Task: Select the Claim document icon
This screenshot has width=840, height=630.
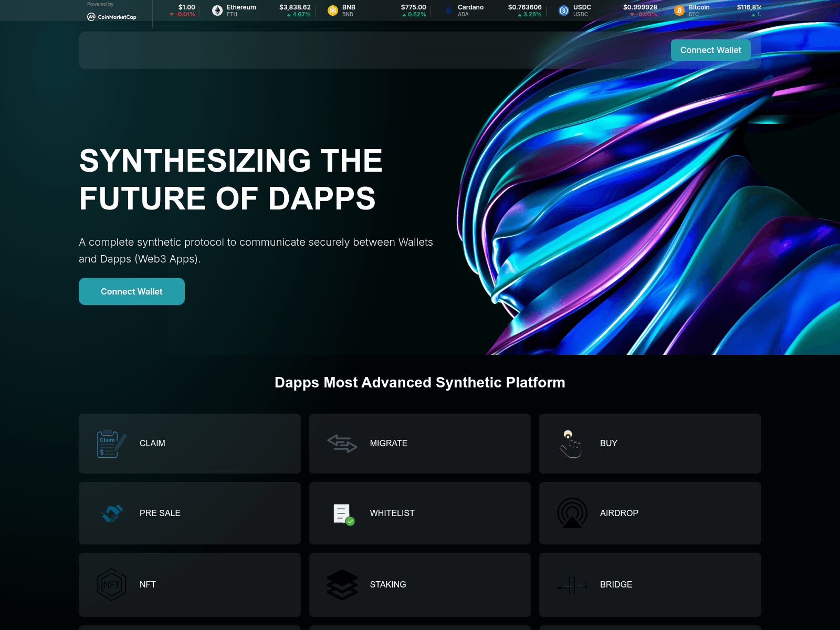Action: pyautogui.click(x=109, y=443)
